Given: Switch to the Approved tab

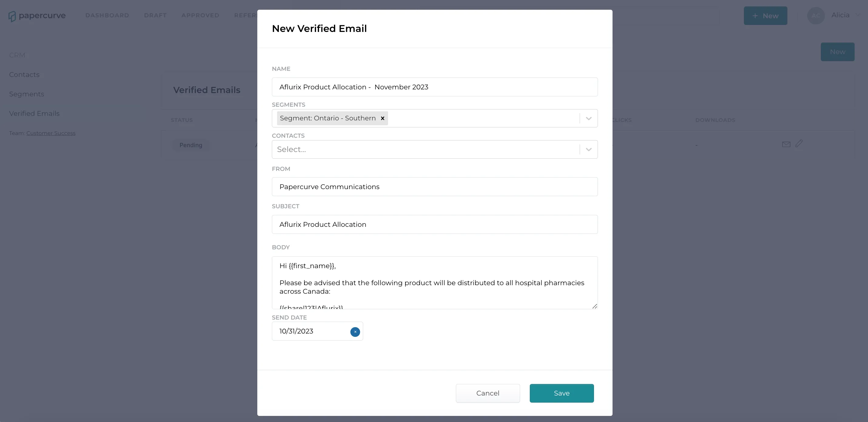Looking at the screenshot, I should (x=200, y=16).
